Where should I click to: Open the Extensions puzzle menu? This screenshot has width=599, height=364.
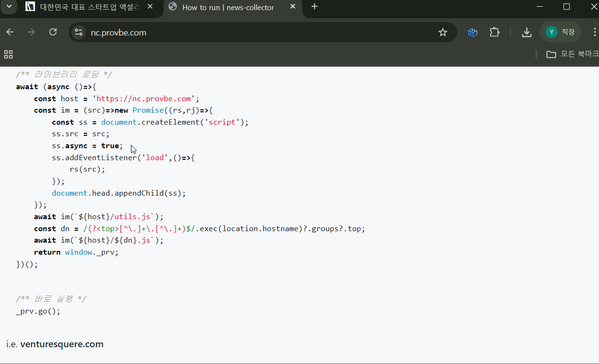[494, 32]
